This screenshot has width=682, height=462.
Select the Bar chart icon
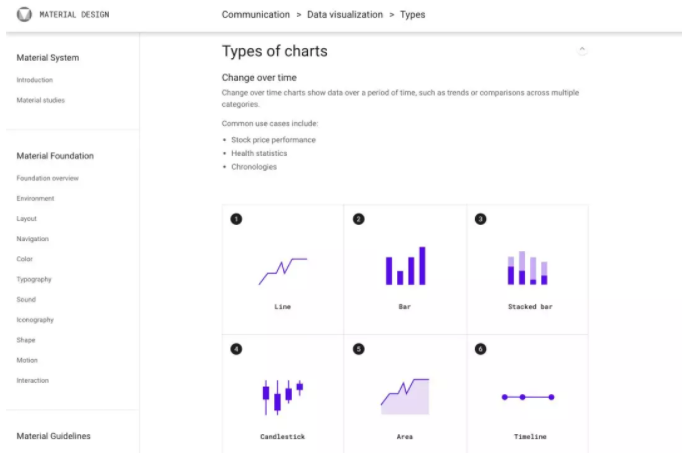point(405,266)
